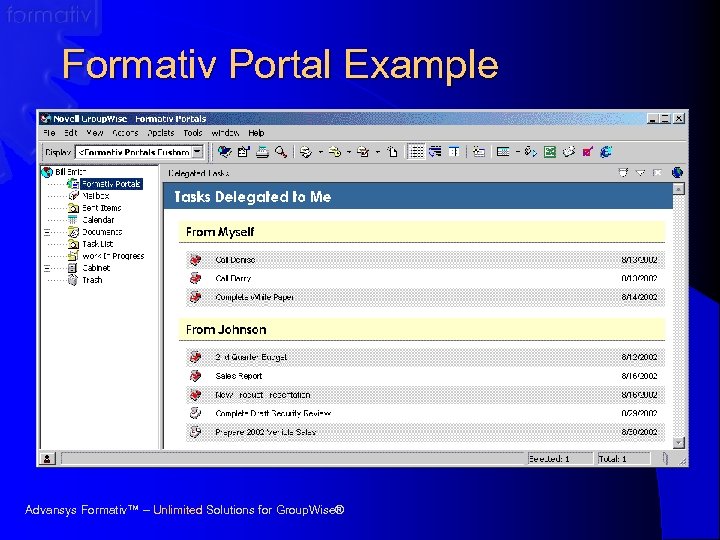
Task: Click the Bill Smith root node
Action: (70, 172)
